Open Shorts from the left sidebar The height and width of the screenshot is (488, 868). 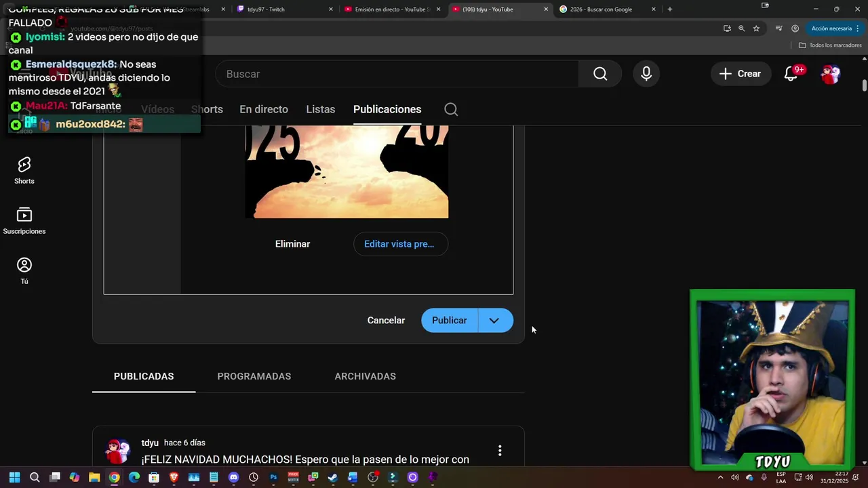[x=24, y=171]
